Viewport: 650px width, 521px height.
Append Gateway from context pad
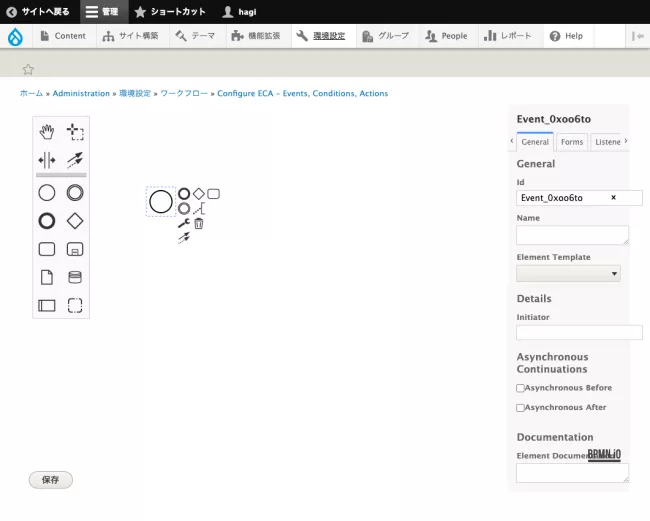(199, 194)
